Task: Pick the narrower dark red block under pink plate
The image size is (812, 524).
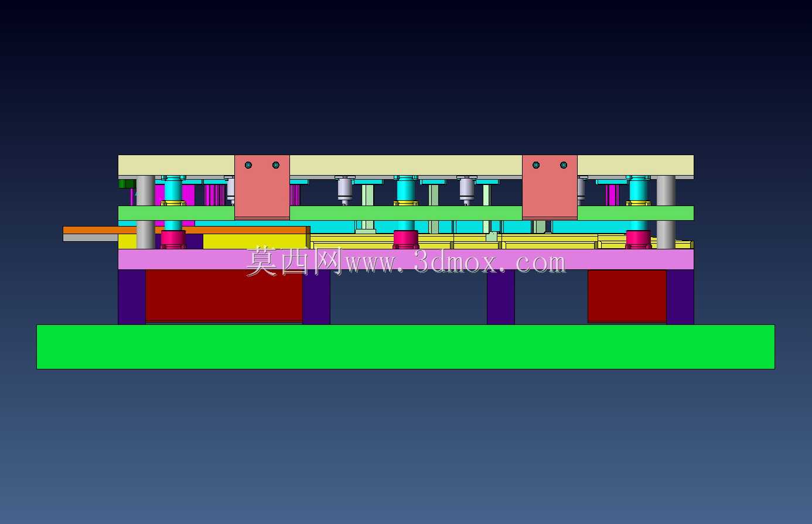Action: [x=627, y=296]
